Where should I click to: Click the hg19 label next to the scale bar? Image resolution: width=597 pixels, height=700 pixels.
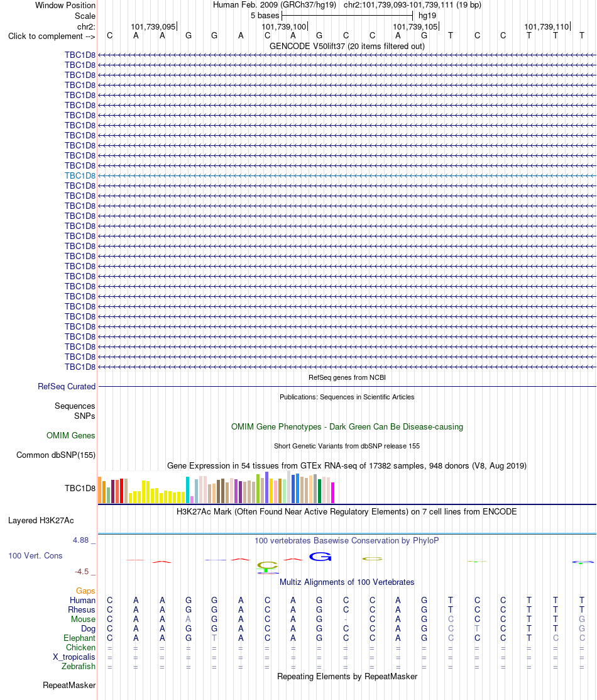(427, 16)
